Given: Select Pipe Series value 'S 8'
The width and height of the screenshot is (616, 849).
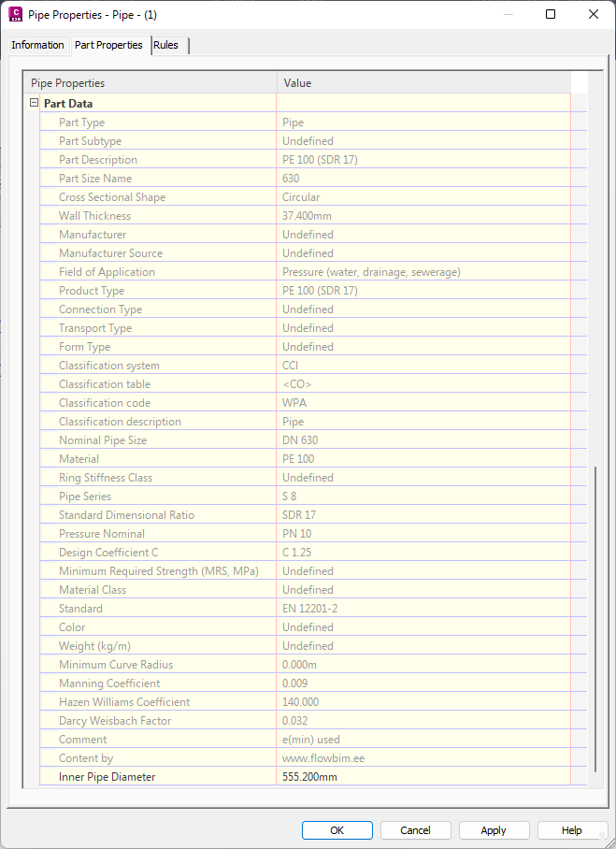Looking at the screenshot, I should coord(289,496).
